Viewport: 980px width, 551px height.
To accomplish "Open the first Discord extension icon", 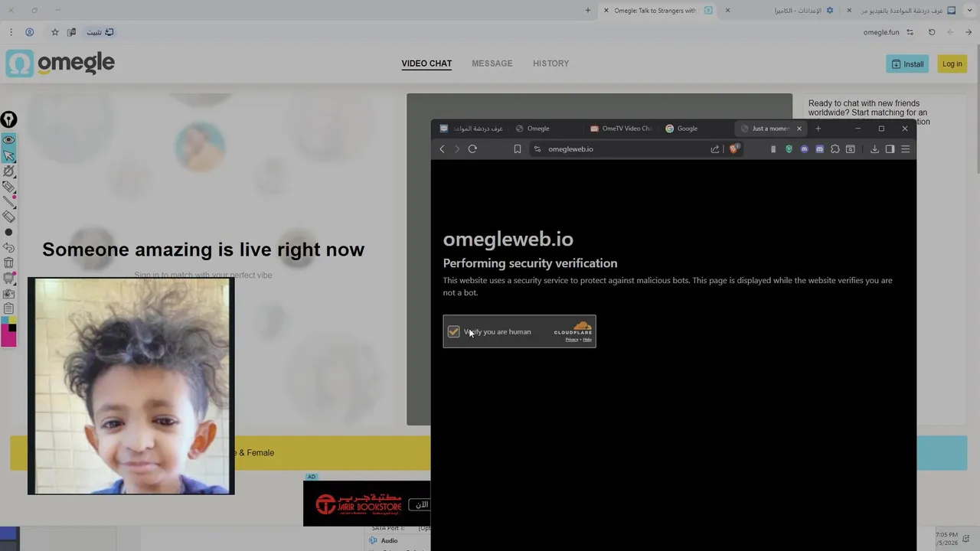I will [804, 149].
